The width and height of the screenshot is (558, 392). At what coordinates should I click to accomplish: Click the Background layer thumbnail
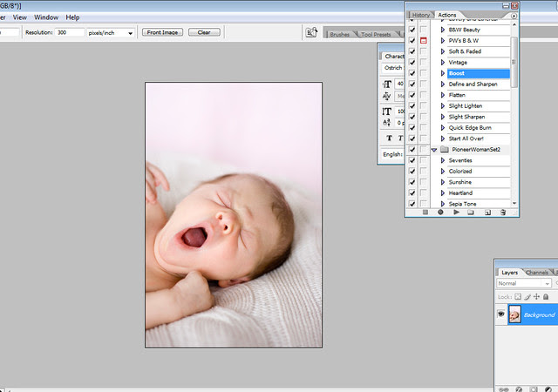click(x=514, y=314)
